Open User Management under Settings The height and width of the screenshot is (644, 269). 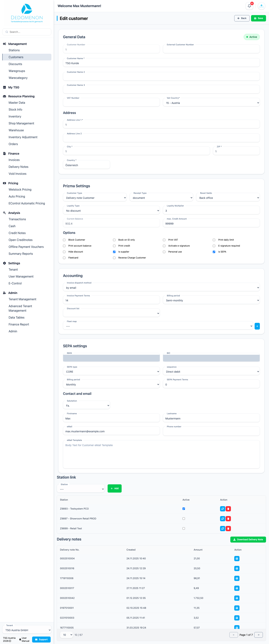click(x=21, y=277)
